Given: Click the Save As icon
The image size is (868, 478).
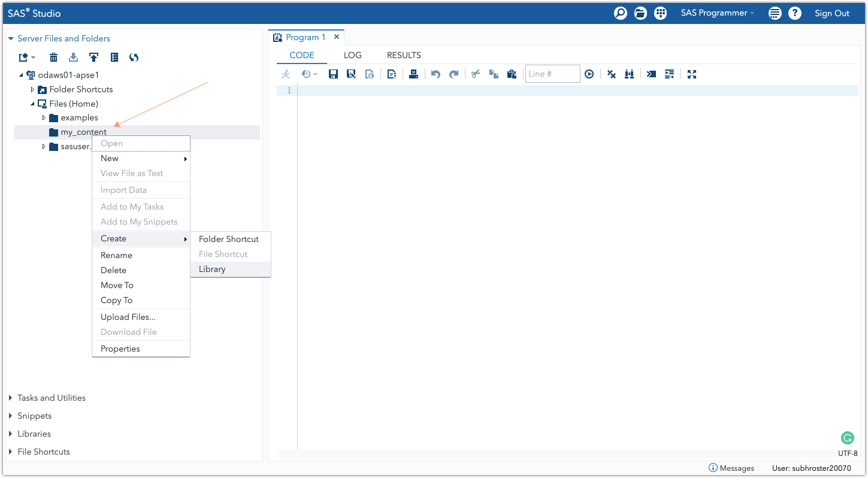Looking at the screenshot, I should 352,74.
